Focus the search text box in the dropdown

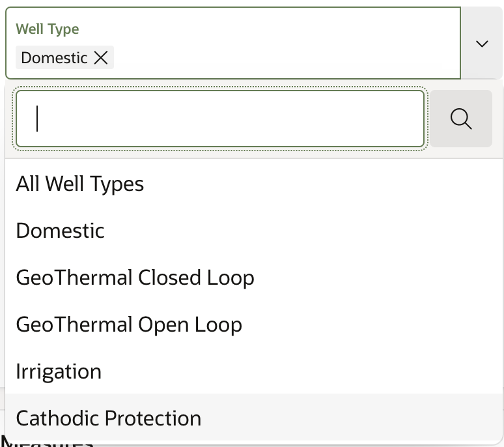220,119
